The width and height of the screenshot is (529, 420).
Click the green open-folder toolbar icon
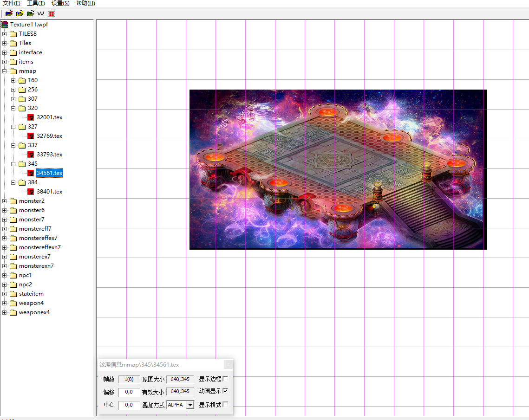pos(30,13)
